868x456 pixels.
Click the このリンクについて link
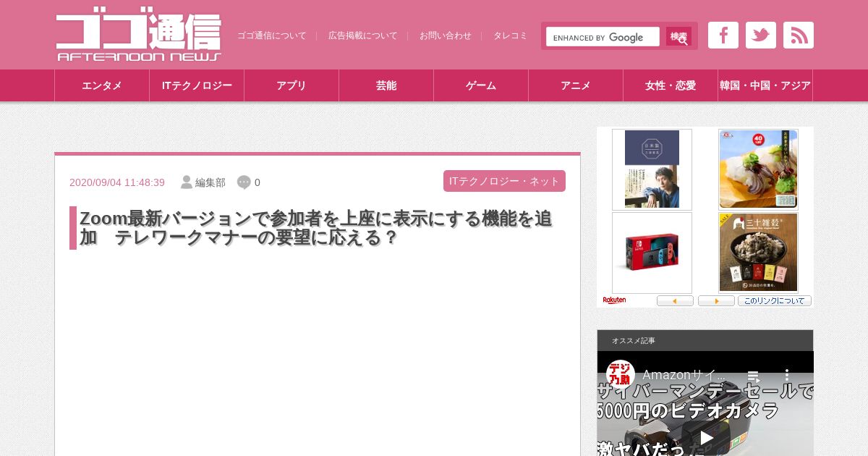pos(775,300)
